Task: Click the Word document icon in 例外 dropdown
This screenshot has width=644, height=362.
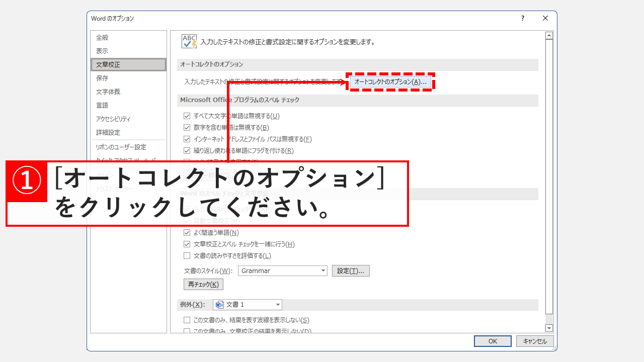Action: click(220, 305)
